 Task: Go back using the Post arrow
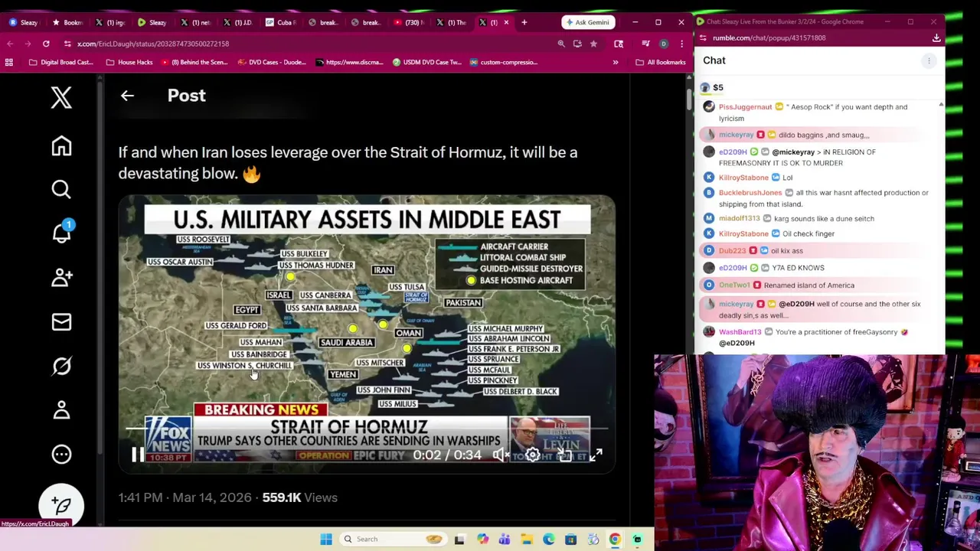click(127, 96)
